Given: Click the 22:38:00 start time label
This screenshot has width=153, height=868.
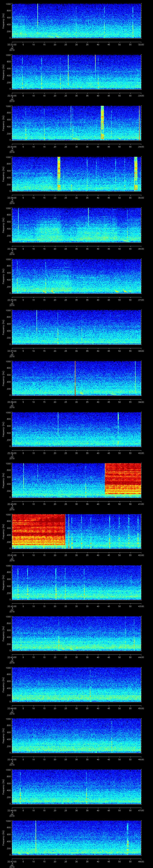Looking at the screenshot, I should pos(12,402).
